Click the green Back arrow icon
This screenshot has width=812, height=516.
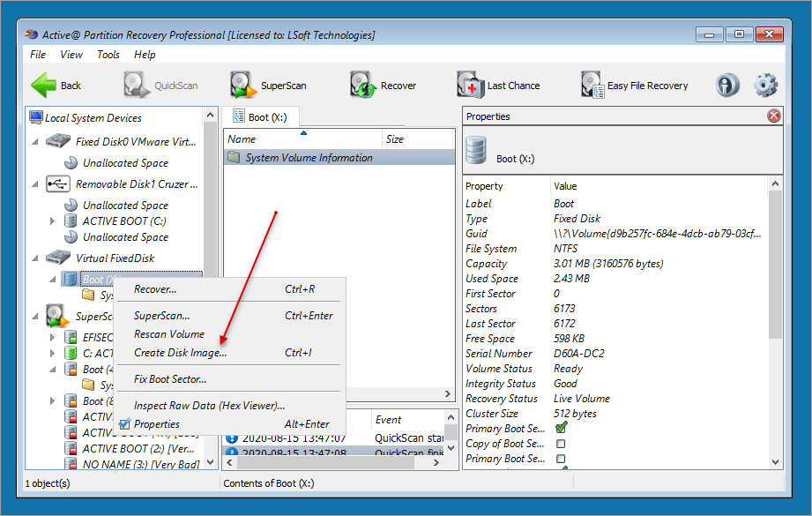click(43, 85)
